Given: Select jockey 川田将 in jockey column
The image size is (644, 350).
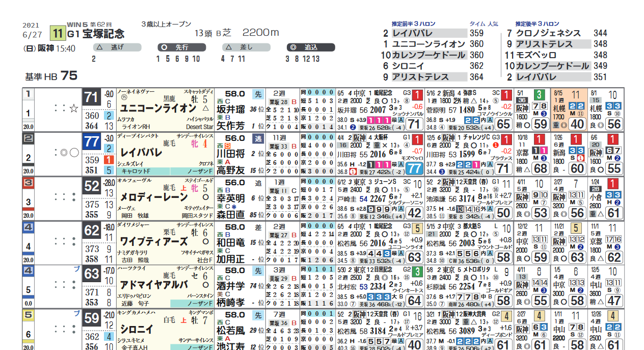Looking at the screenshot, I should point(231,154).
